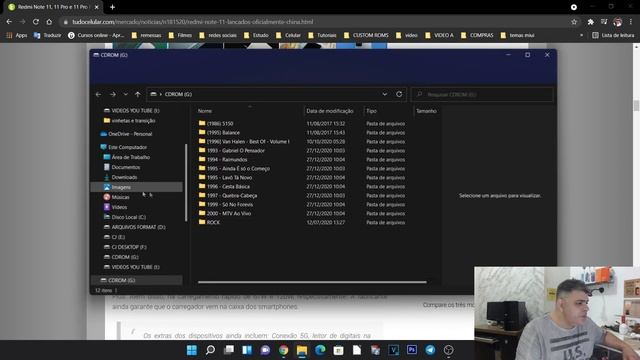The height and width of the screenshot is (360, 640).
Task: Go to Chrome home page
Action: point(49,22)
